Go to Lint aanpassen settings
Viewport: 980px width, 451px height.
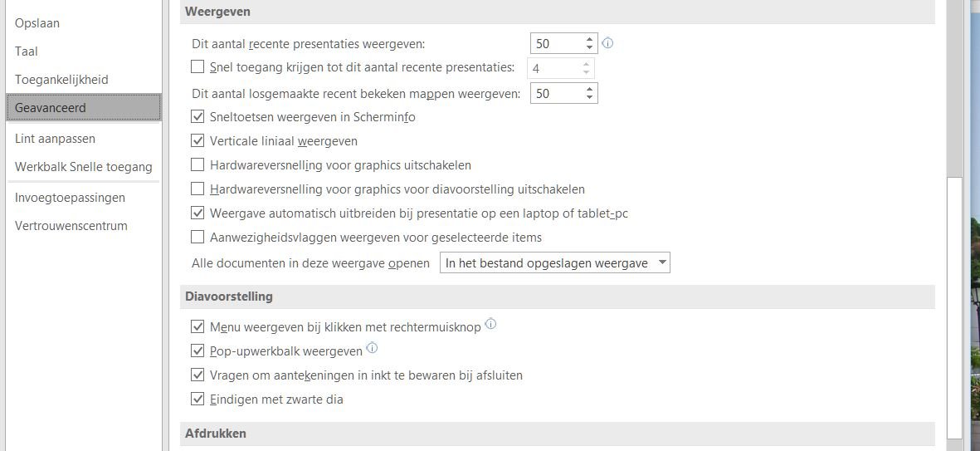click(x=55, y=139)
